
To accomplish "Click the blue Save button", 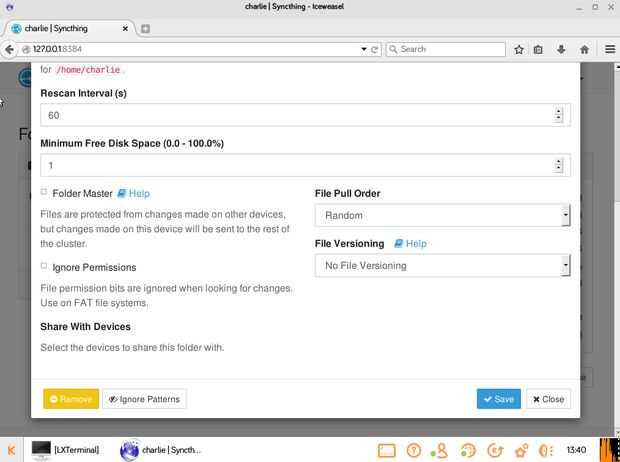I will click(499, 399).
